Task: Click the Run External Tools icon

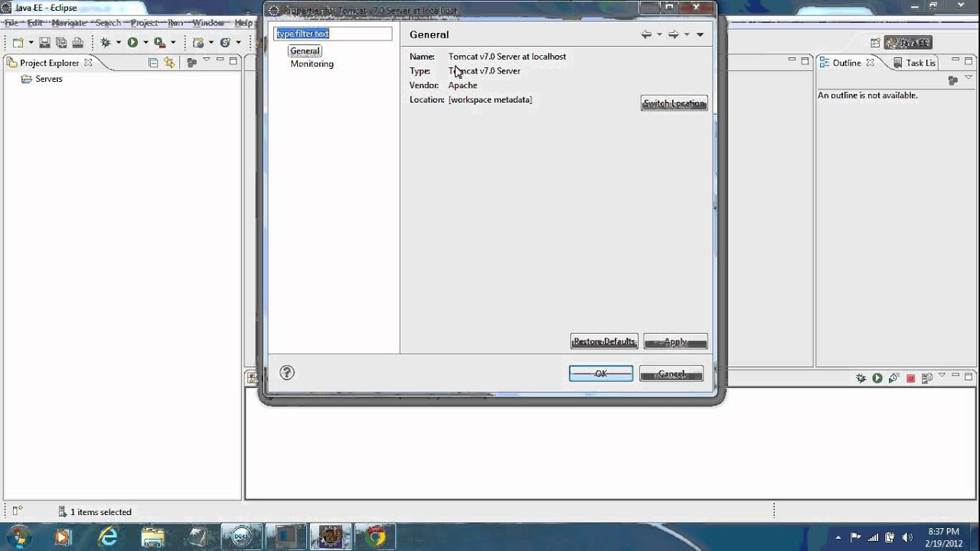Action: coord(159,43)
